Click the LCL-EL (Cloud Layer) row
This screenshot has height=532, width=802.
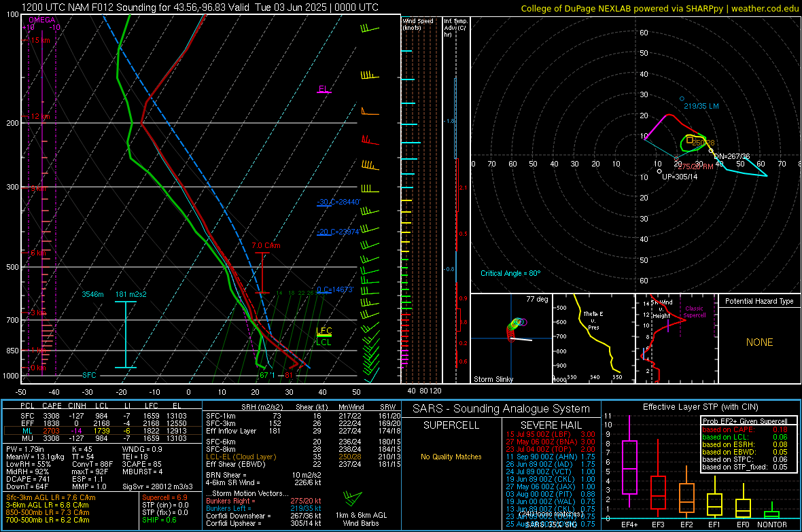tap(303, 457)
